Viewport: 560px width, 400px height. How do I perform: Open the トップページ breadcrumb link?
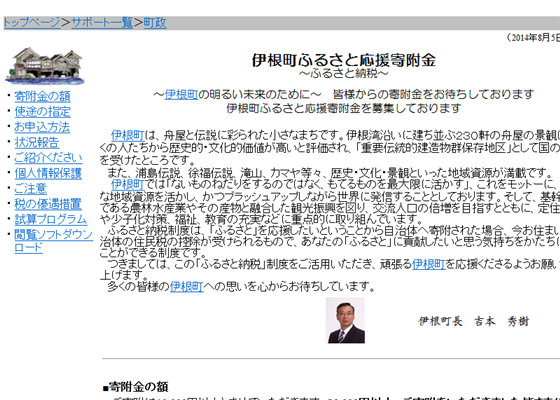pos(32,23)
